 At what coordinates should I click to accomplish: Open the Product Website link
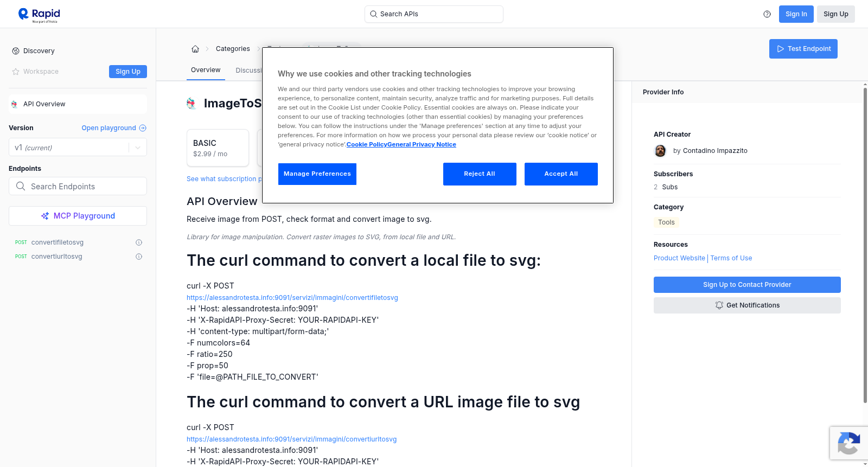coord(679,258)
